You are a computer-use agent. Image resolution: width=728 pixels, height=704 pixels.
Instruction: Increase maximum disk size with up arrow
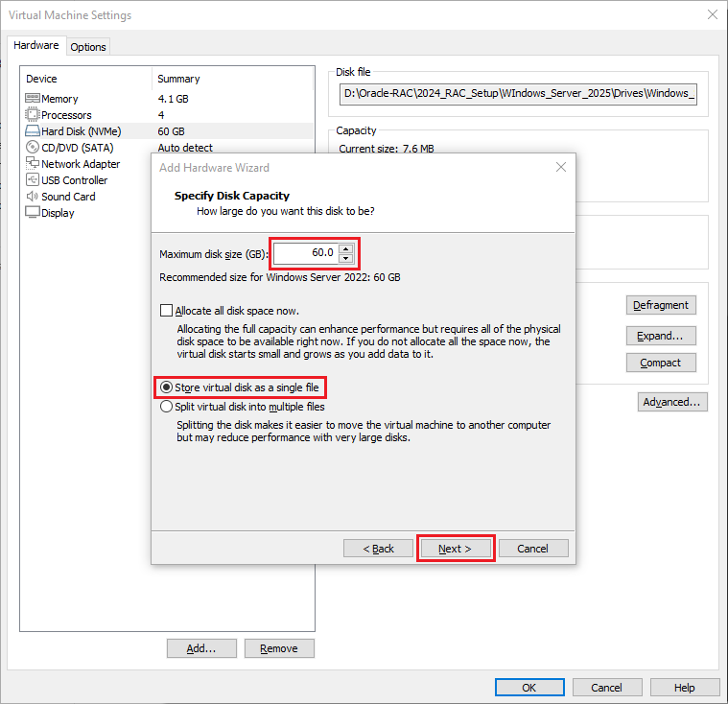tap(346, 248)
